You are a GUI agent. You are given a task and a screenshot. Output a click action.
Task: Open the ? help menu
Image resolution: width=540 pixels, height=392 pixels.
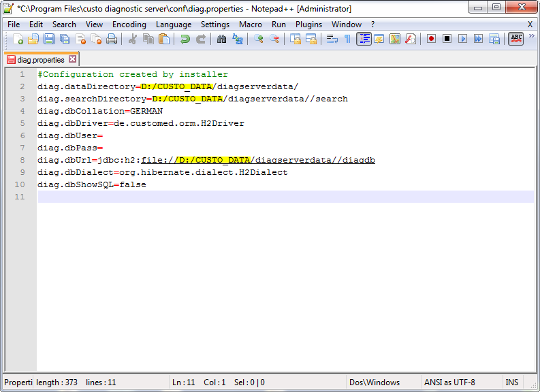click(372, 24)
